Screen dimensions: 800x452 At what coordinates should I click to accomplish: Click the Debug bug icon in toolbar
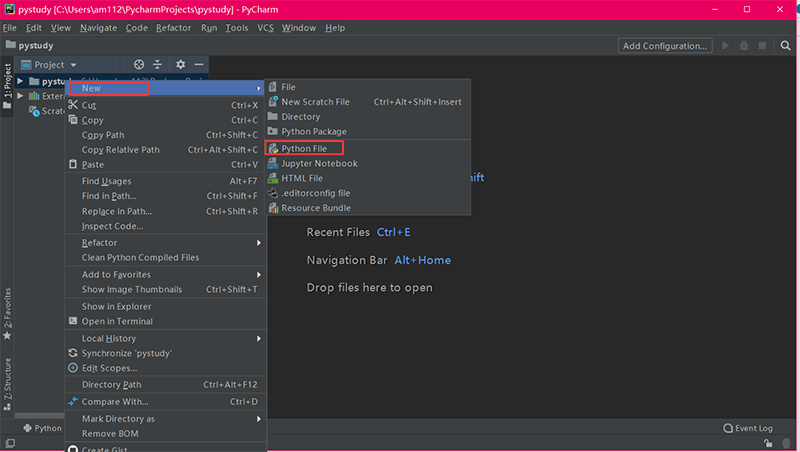(x=744, y=45)
